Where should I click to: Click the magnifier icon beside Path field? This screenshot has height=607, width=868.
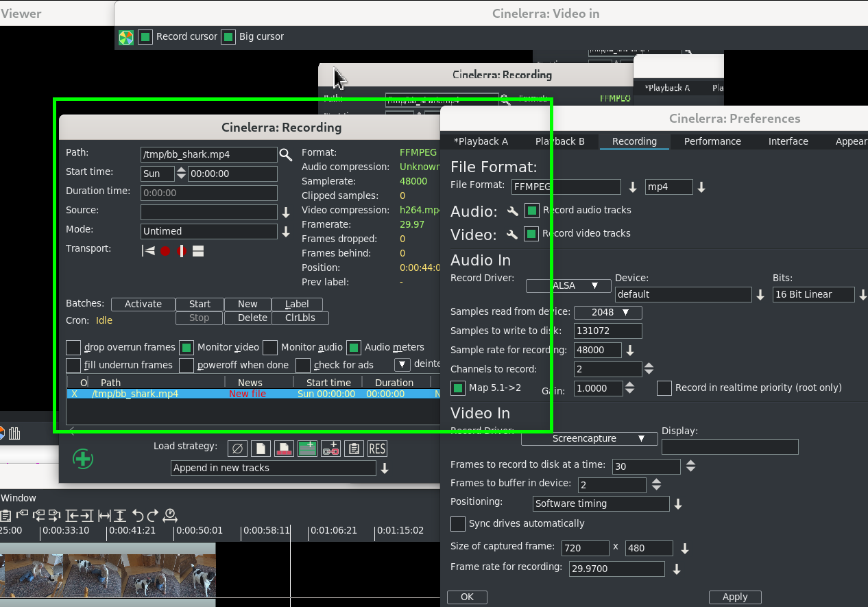(x=286, y=154)
